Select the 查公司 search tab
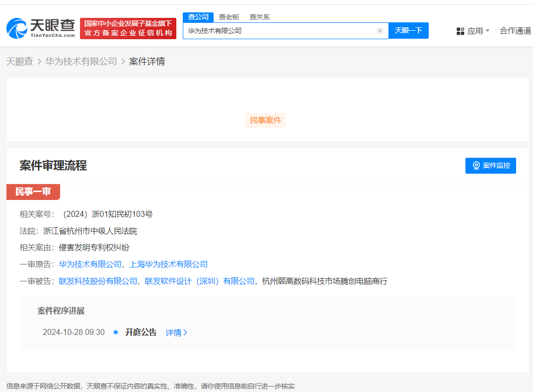 (x=198, y=17)
